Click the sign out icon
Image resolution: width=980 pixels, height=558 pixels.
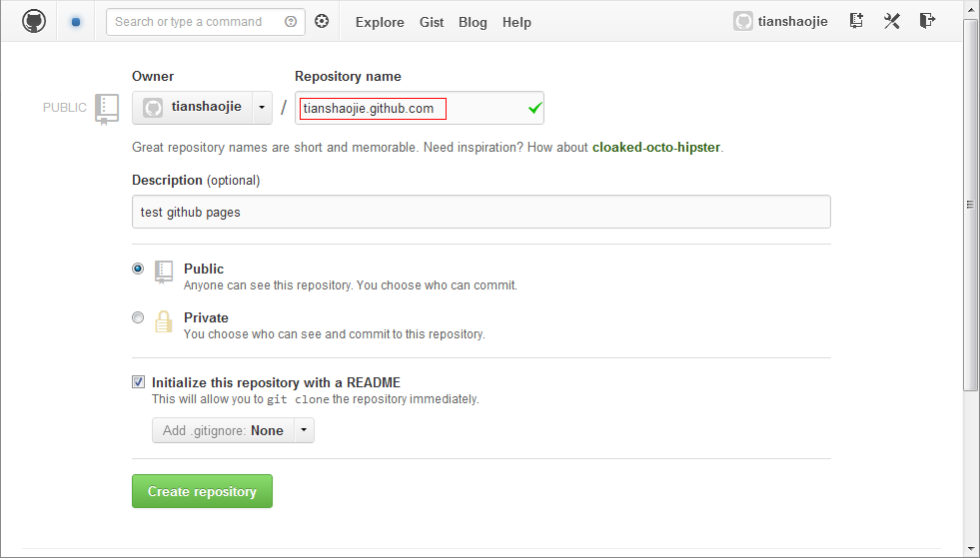[x=928, y=21]
